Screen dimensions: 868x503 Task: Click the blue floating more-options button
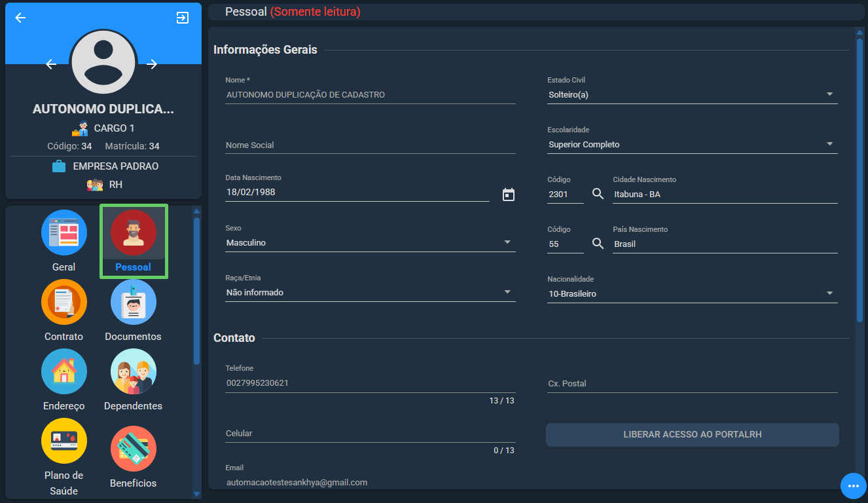(x=853, y=485)
